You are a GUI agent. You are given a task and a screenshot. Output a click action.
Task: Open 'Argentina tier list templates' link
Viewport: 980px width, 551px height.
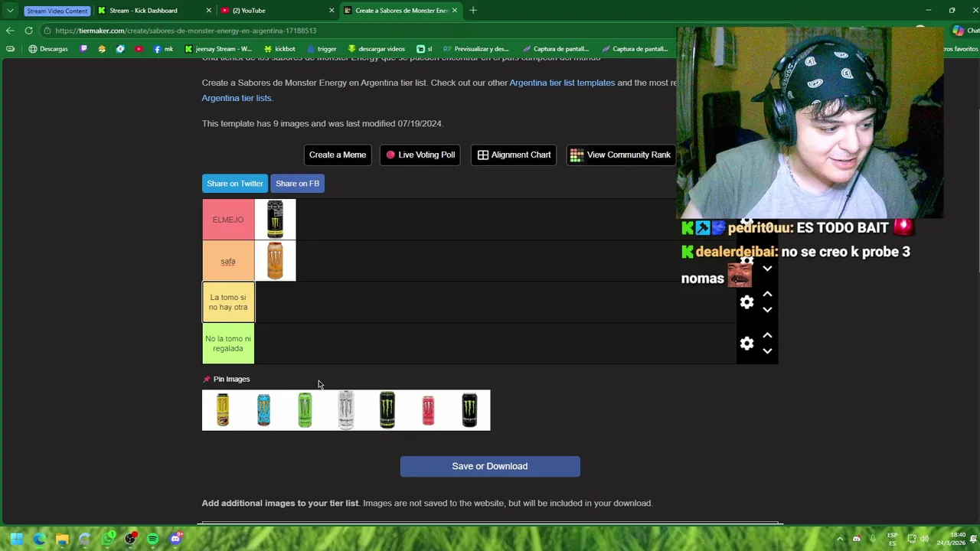[x=562, y=83]
